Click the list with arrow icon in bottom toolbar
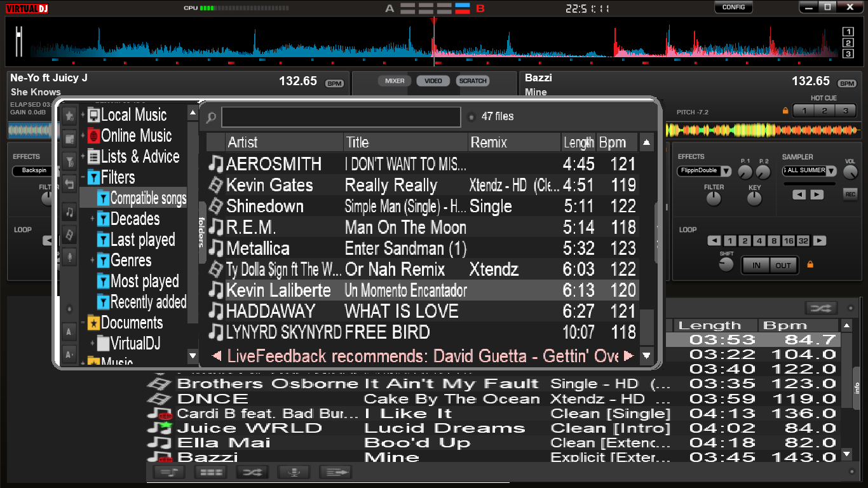 pos(336,472)
